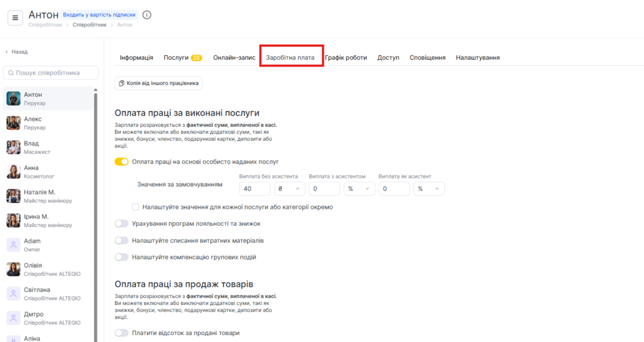Click Влад's avatar in employee list
Viewport: 644px width, 342px height.
pos(14,147)
